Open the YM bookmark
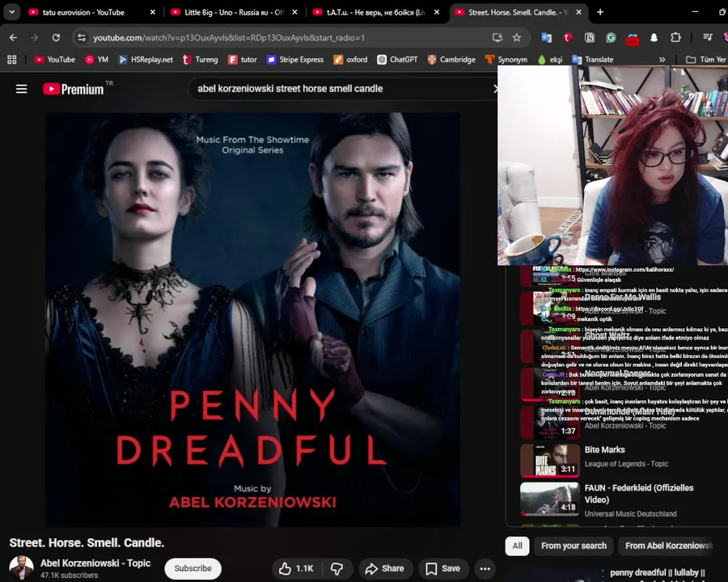 (x=96, y=59)
